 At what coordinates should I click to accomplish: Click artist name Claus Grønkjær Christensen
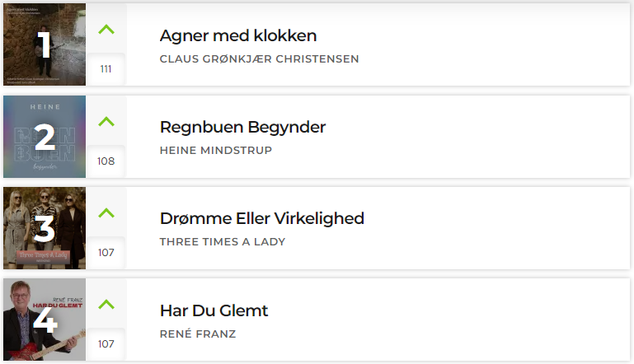coord(259,59)
